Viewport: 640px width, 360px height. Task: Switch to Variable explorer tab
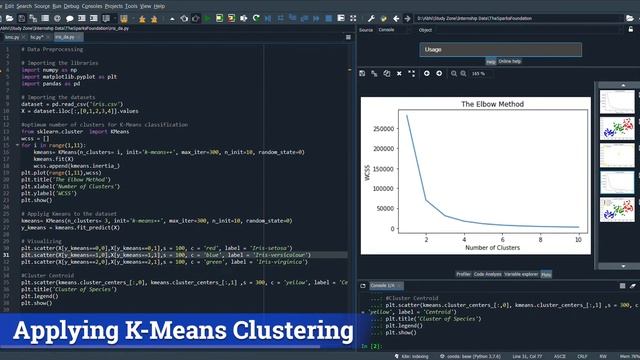click(x=521, y=274)
